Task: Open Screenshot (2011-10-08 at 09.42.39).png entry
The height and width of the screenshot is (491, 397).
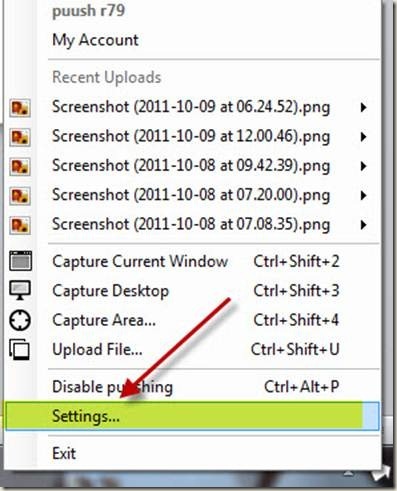Action: 192,166
